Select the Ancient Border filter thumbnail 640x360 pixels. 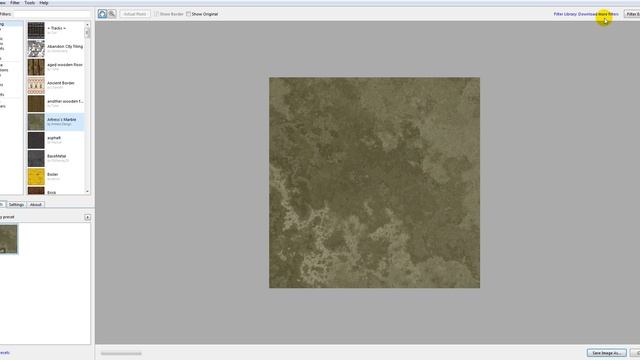point(36,85)
